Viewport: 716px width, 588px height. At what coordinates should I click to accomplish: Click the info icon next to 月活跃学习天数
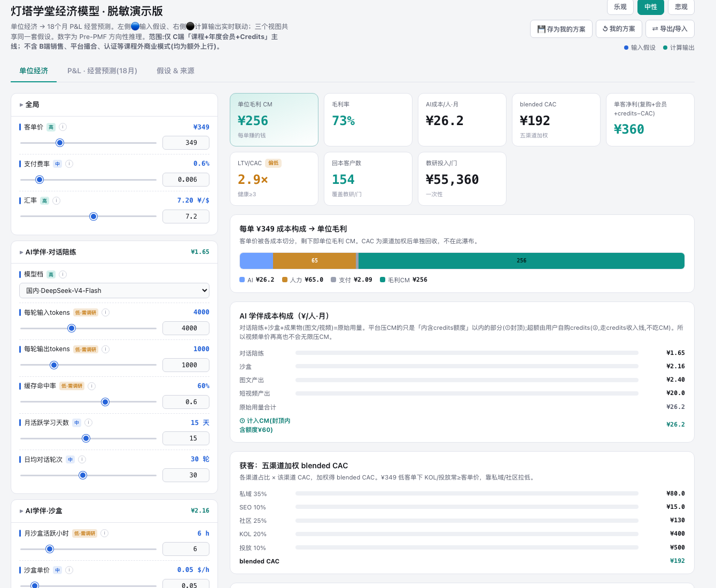pyautogui.click(x=88, y=422)
